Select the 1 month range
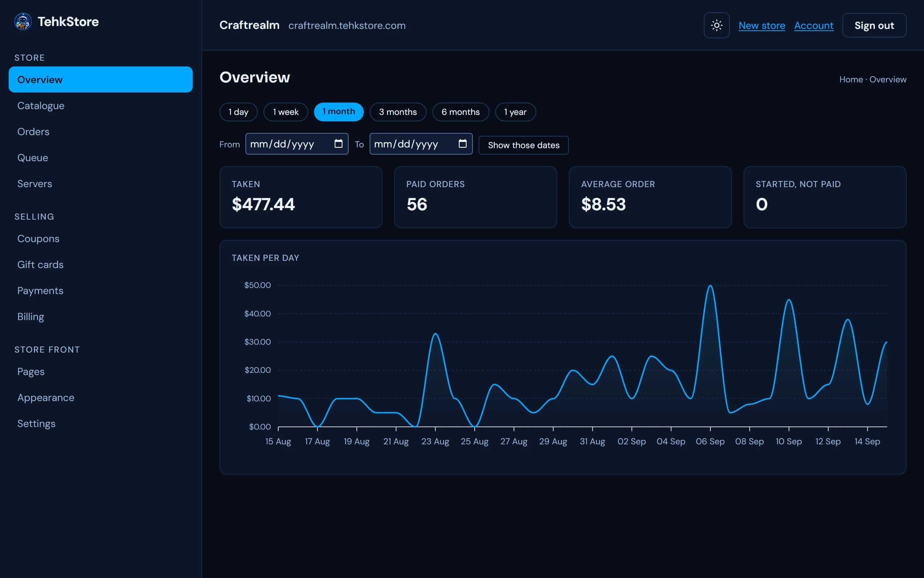924x578 pixels. coord(339,112)
